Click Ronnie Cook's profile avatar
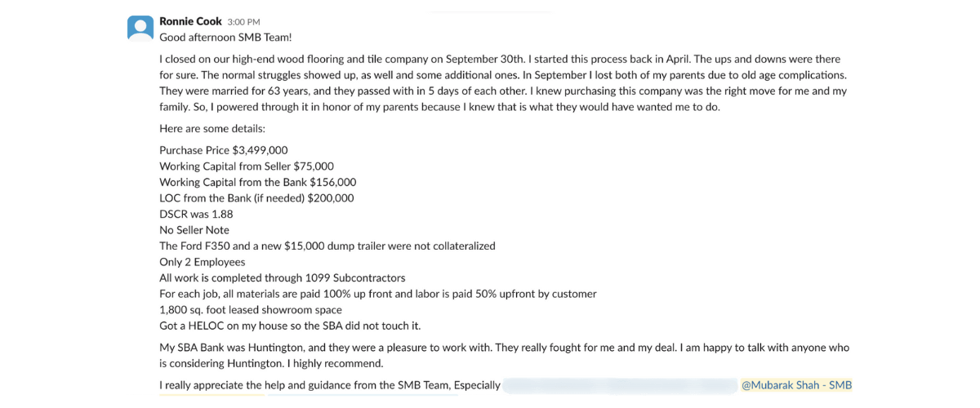 click(140, 28)
